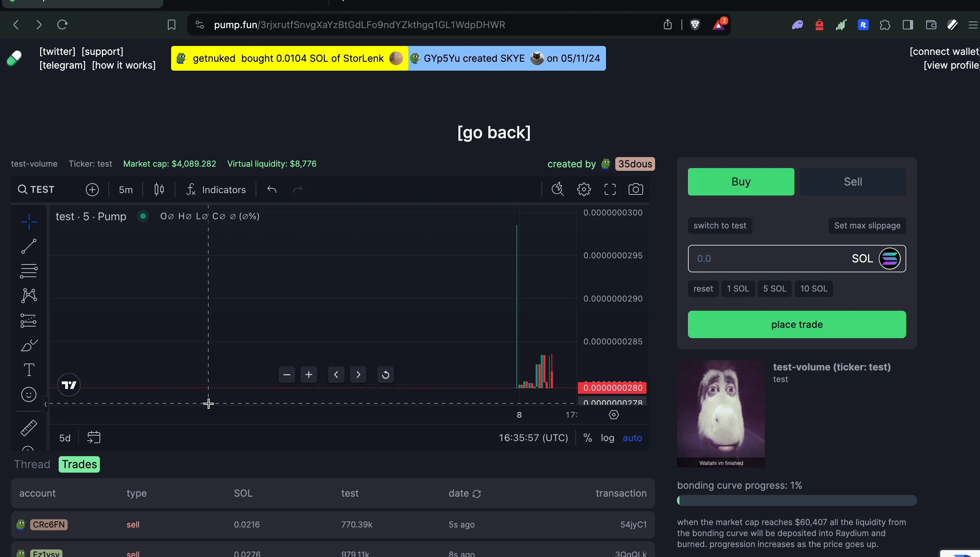Switch the order panel to Sell
The width and height of the screenshot is (980, 557).
point(853,182)
